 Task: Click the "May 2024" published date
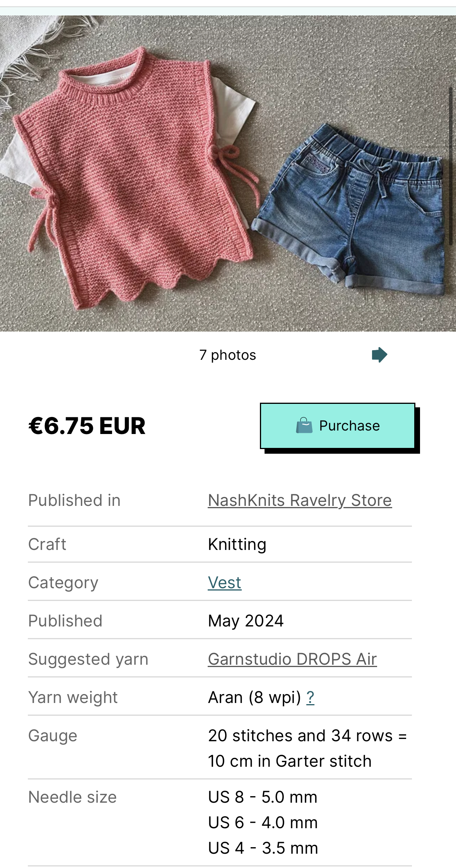(x=246, y=621)
